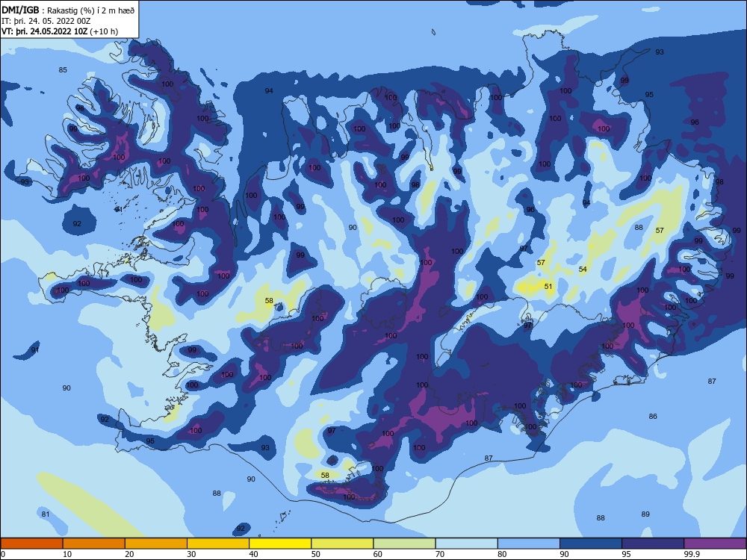Screen dimensions: 747x560
Task: Click the legend tick label 50
Action: pyautogui.click(x=316, y=554)
